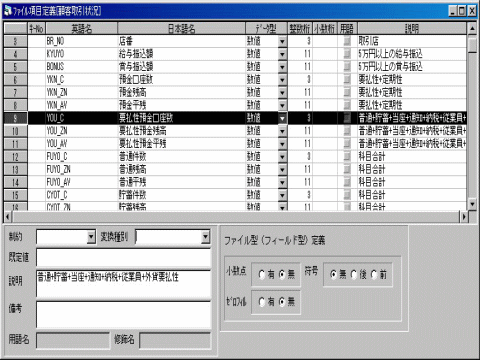Click horizontal scrollbar right arrow

pyautogui.click(x=464, y=217)
